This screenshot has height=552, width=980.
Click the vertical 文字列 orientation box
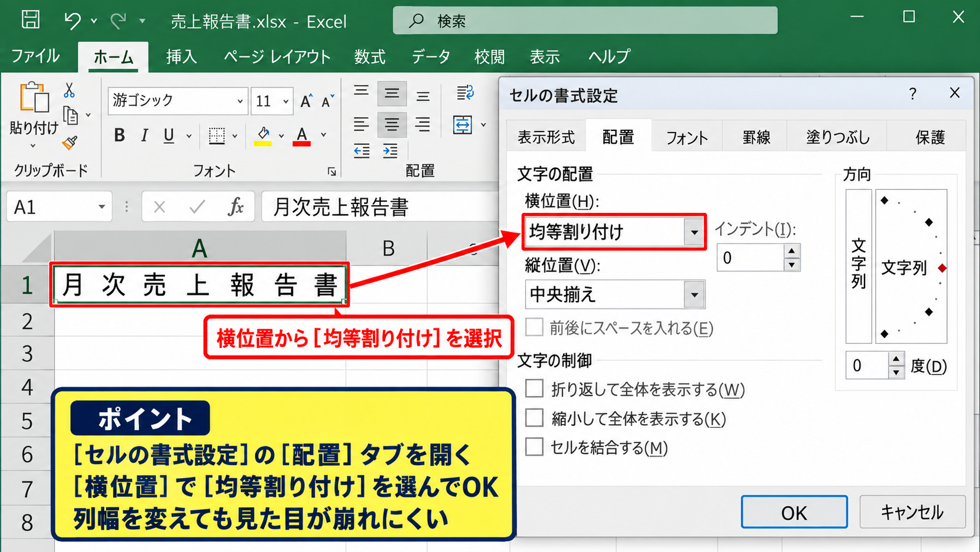point(859,266)
